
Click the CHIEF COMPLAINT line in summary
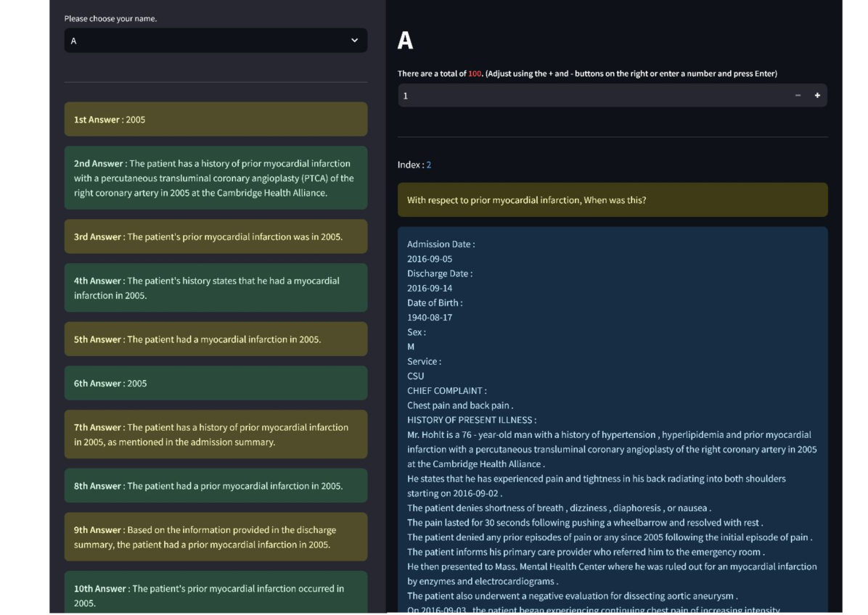point(446,391)
